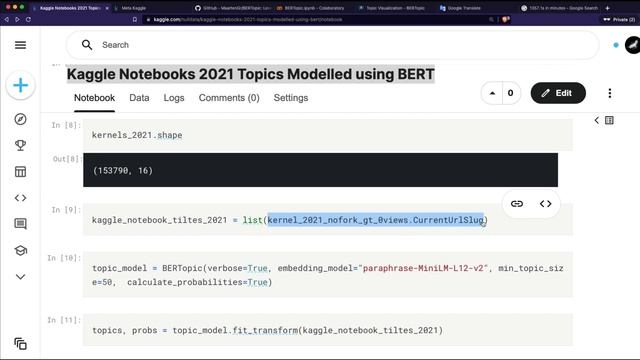This screenshot has height=360, width=640.
Task: Open the user profile avatar
Action: [x=633, y=45]
